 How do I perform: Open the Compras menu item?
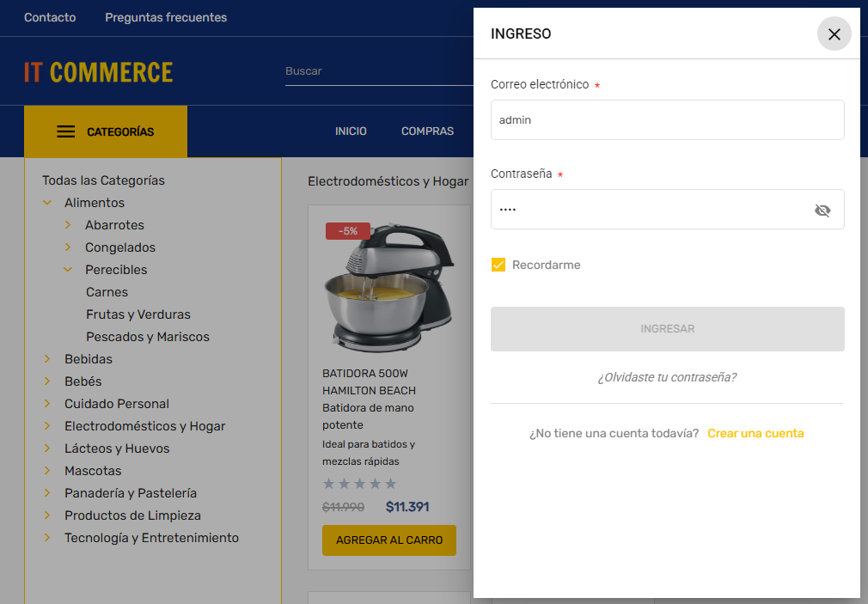(x=427, y=131)
